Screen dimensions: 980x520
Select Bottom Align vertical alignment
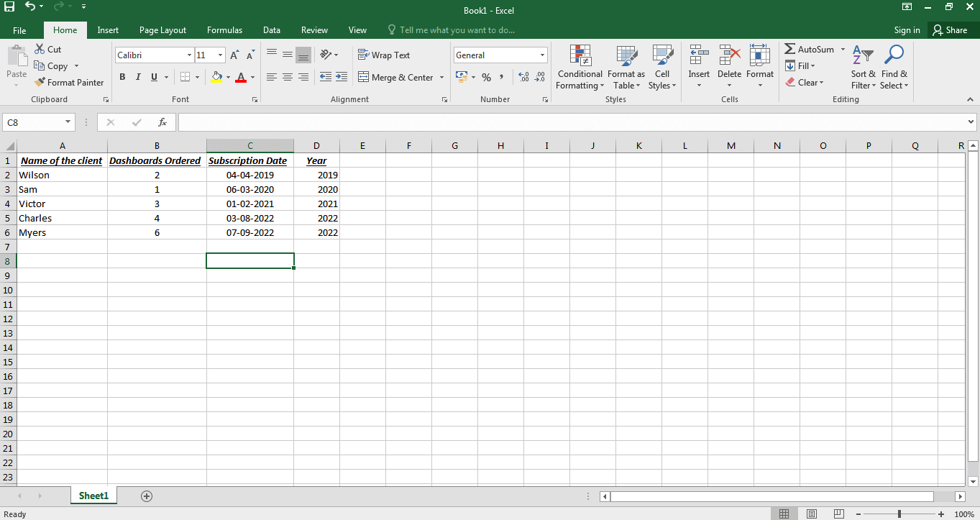point(303,55)
